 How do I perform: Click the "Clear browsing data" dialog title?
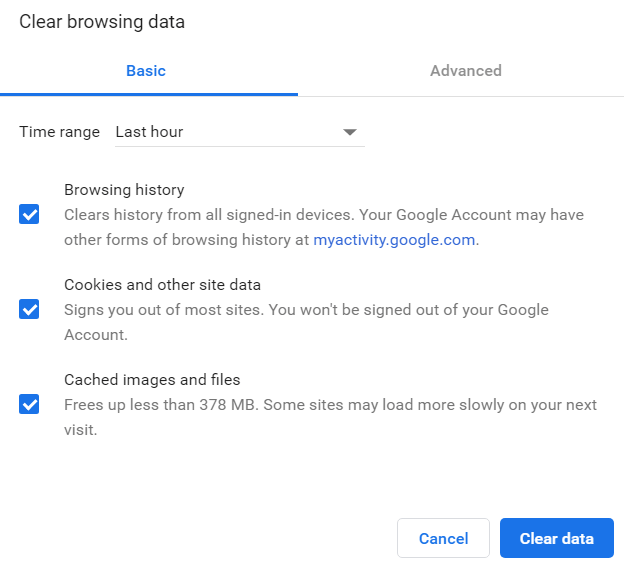pyautogui.click(x=102, y=21)
